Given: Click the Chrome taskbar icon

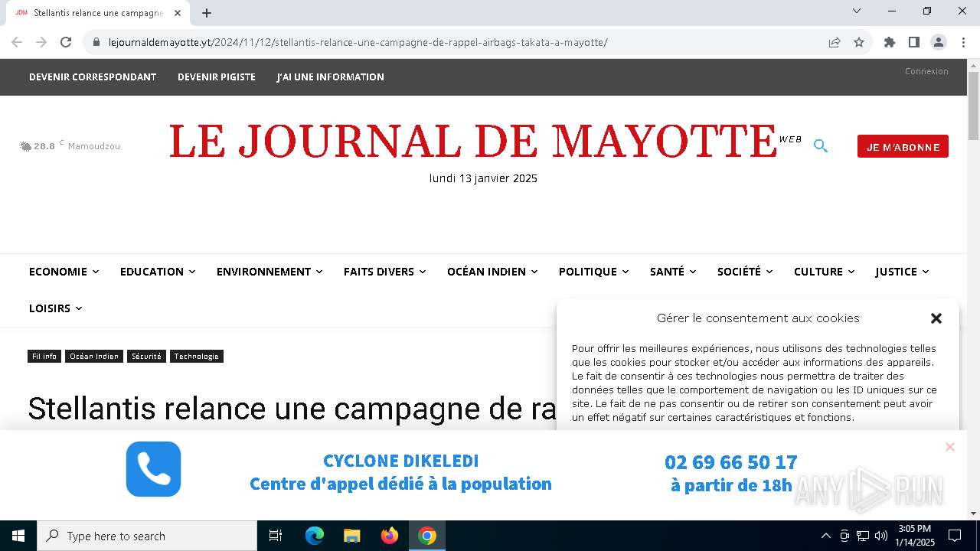Looking at the screenshot, I should pyautogui.click(x=427, y=536).
